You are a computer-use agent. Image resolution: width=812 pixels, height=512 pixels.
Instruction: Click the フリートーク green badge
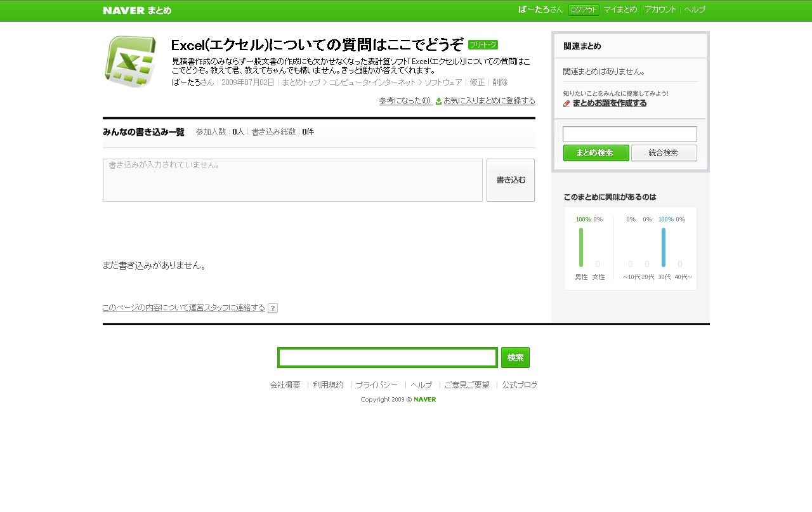coord(483,44)
